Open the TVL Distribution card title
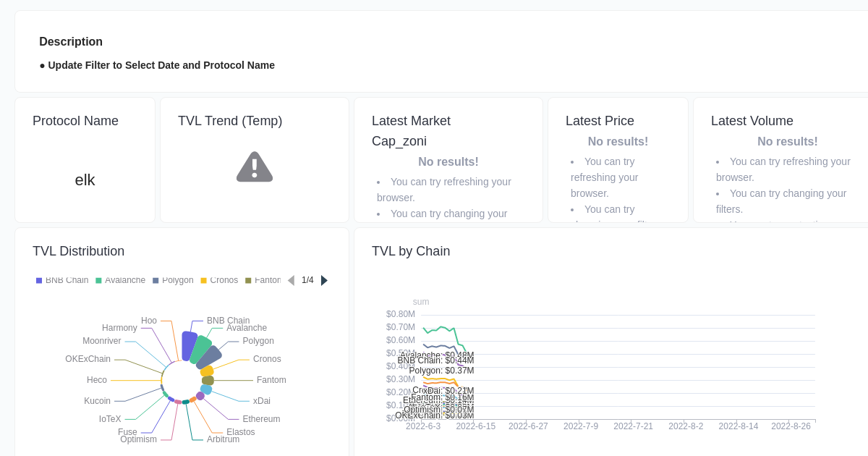The width and height of the screenshot is (868, 456). 78,251
